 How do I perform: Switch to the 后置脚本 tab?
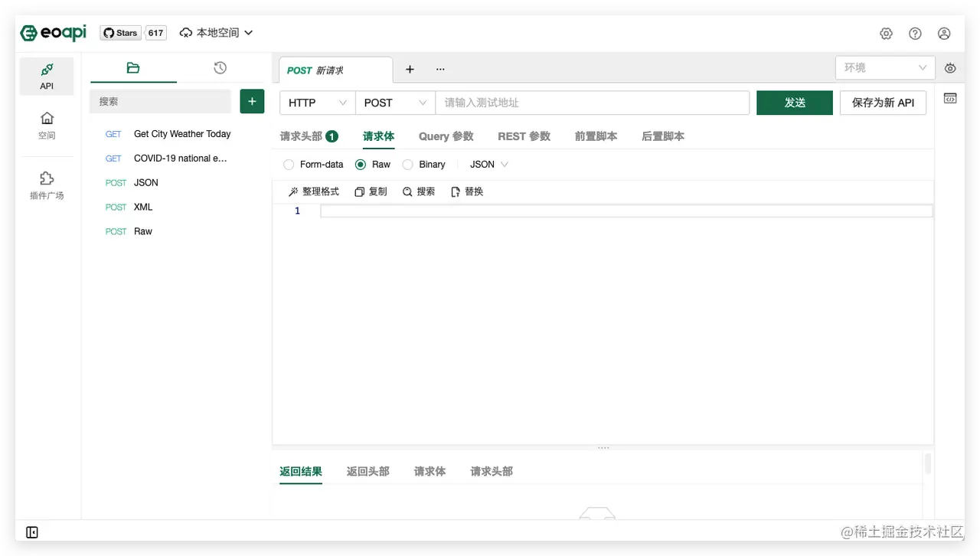[663, 136]
